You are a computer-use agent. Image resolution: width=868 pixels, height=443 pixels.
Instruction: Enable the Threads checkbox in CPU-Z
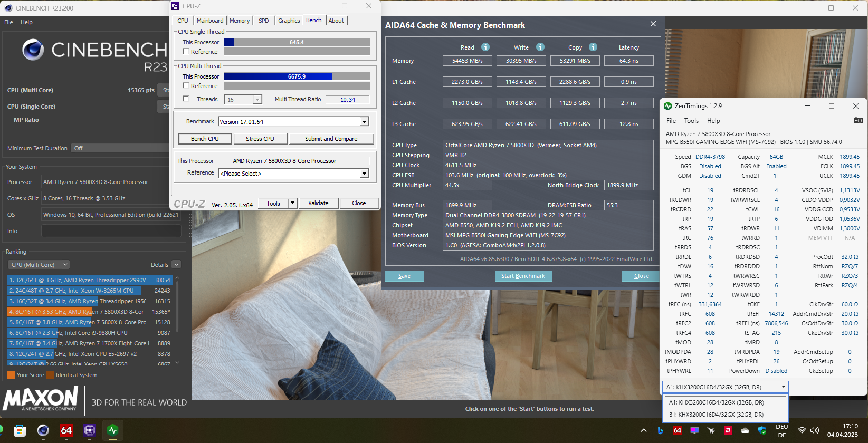pos(186,99)
